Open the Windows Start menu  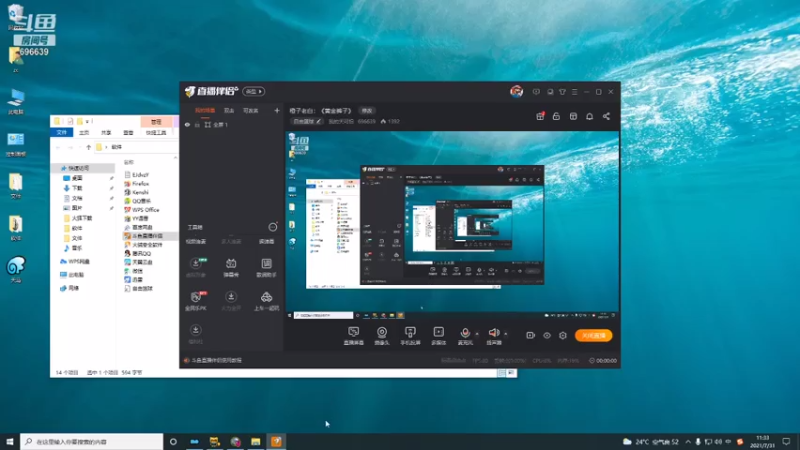10,442
